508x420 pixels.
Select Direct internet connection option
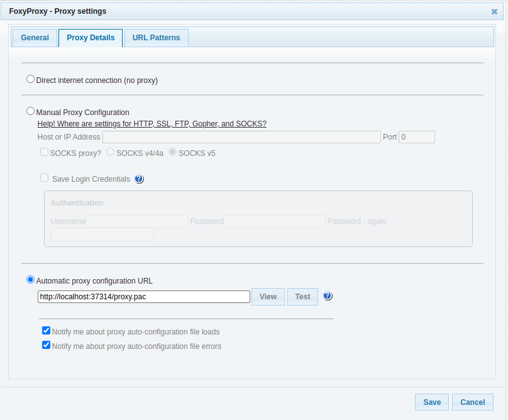point(30,79)
